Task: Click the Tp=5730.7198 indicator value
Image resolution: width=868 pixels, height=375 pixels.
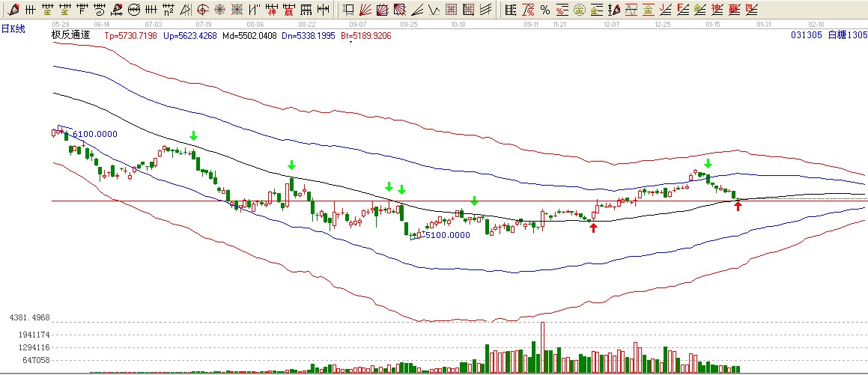Action: point(131,35)
